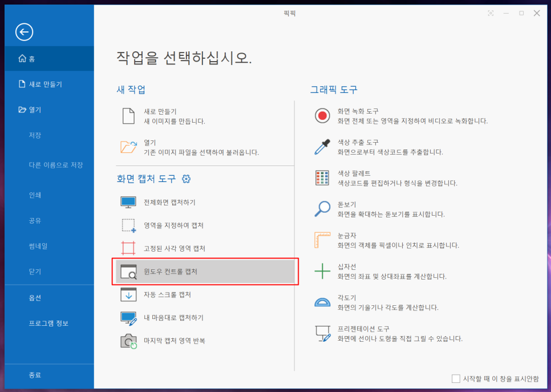Click the dashed rectangle icon for 영역을 지정하여 캡처
This screenshot has width=551, height=392.
[x=128, y=226]
